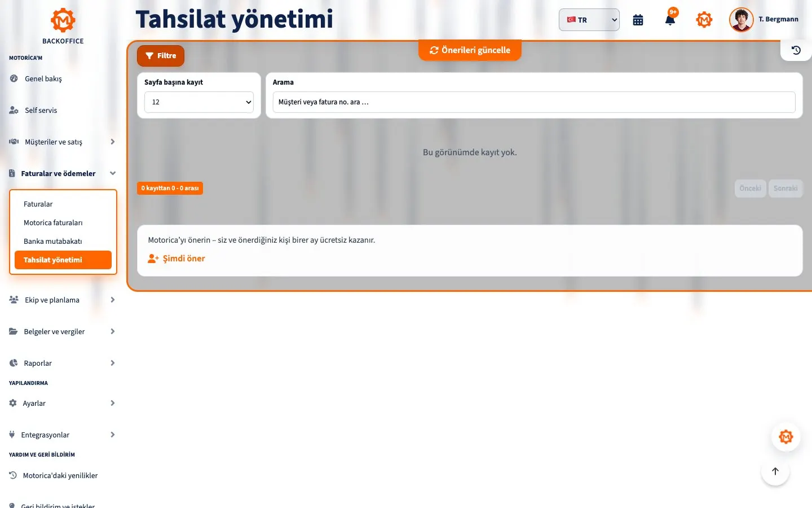Click the Entegrasyonlar plug icon
The height and width of the screenshot is (508, 812).
(12, 435)
